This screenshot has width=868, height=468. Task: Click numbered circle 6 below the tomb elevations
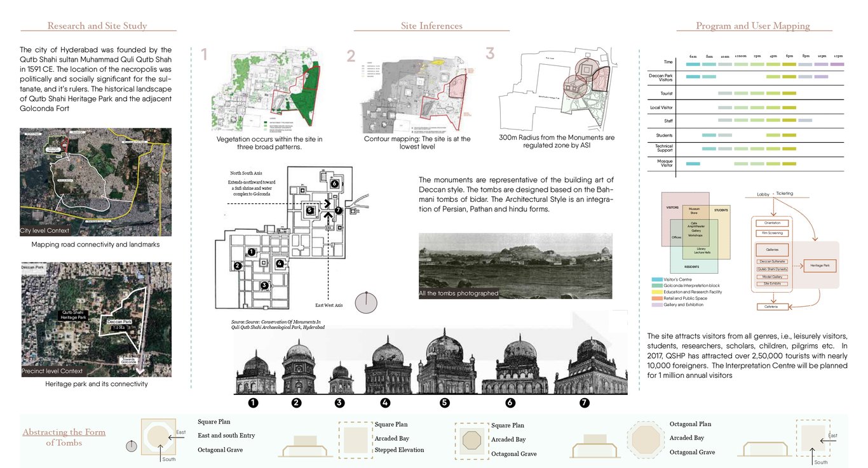[x=510, y=403]
